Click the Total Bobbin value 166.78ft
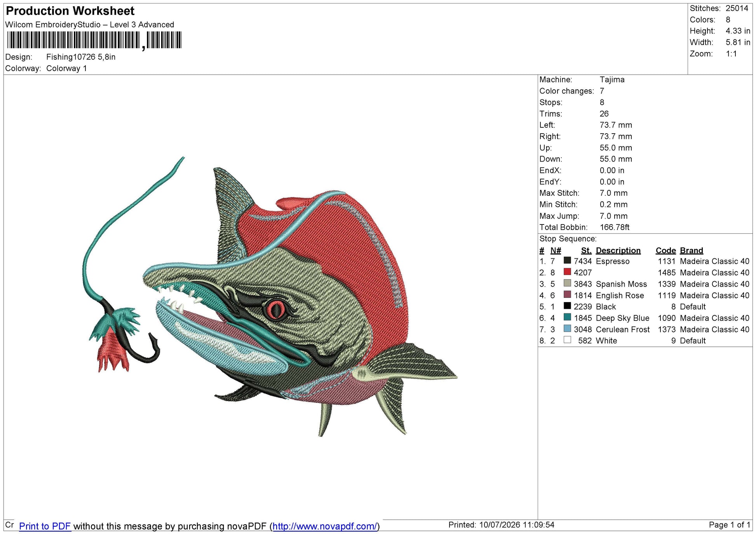Viewport: 756px width, 534px height. [615, 227]
